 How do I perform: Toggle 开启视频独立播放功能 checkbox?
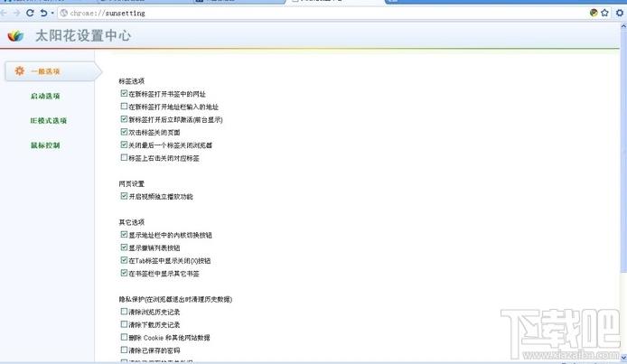click(x=124, y=196)
